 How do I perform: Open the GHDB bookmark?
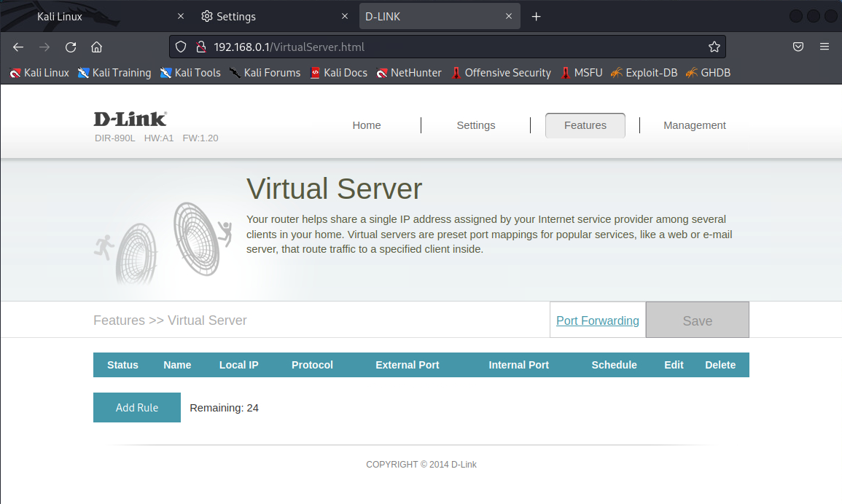708,72
